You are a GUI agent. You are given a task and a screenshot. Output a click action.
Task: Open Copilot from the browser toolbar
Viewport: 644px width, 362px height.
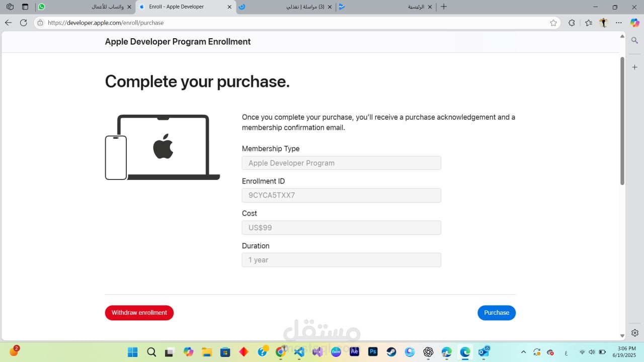click(x=635, y=23)
